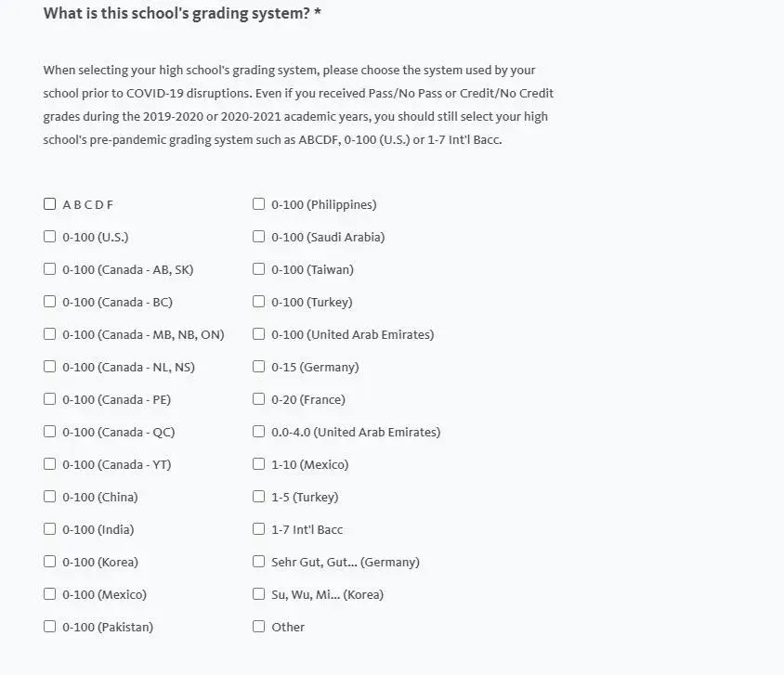Viewport: 784px width, 675px height.
Task: Tick 0-100 (Canada - AB, SK) checkbox
Action: click(x=50, y=269)
